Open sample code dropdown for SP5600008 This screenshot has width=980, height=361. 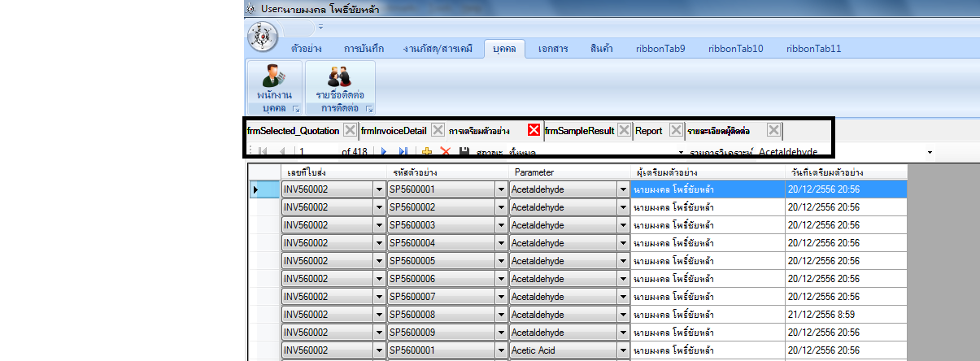tap(501, 315)
